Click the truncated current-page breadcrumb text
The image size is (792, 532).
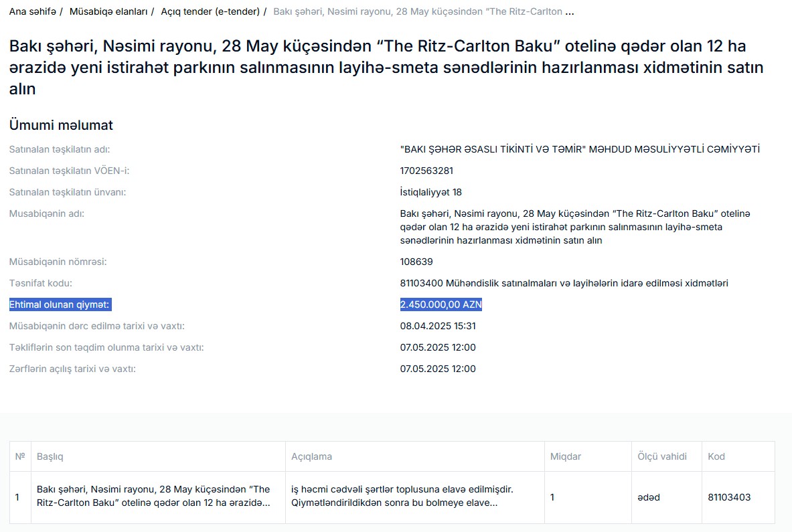(x=423, y=12)
